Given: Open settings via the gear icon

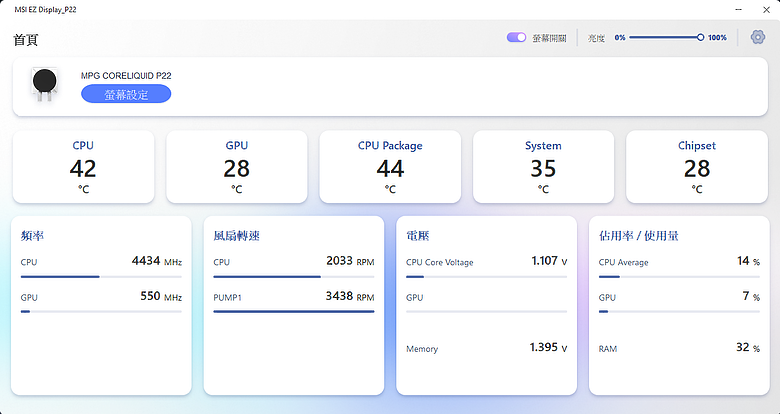Looking at the screenshot, I should point(757,37).
